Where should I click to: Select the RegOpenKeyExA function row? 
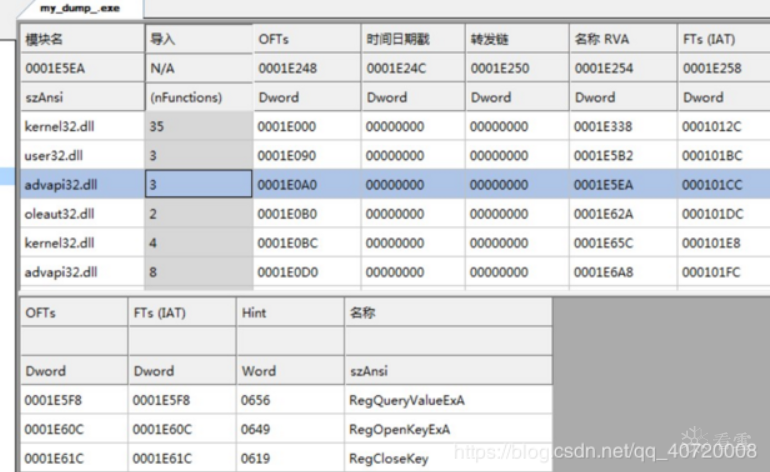pyautogui.click(x=286, y=429)
